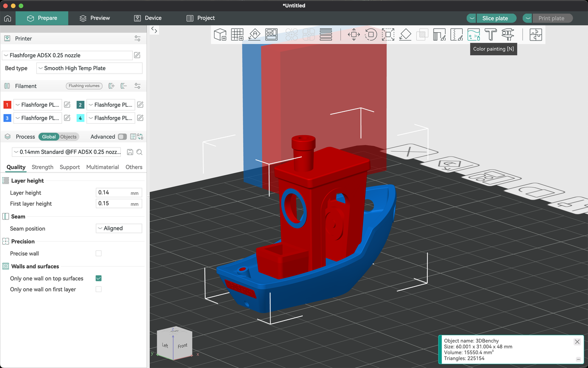Click the First layer height input field
The image size is (588, 368).
click(x=119, y=204)
